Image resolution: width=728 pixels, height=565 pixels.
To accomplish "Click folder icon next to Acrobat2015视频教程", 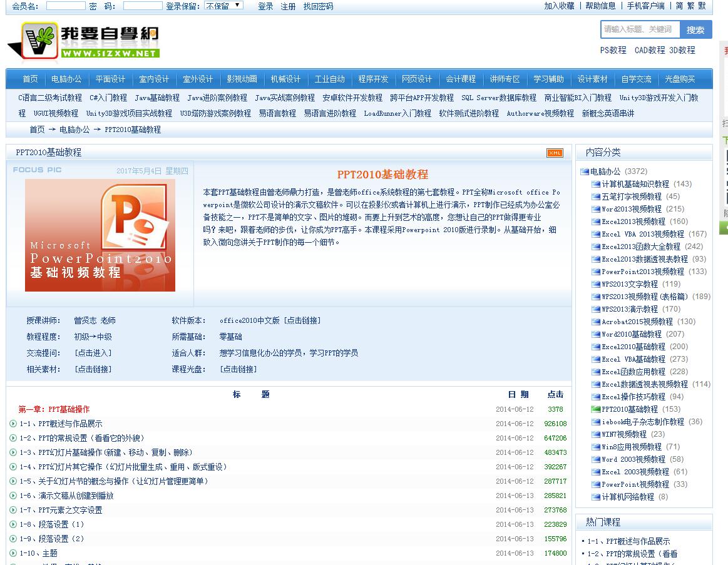I will 596,322.
